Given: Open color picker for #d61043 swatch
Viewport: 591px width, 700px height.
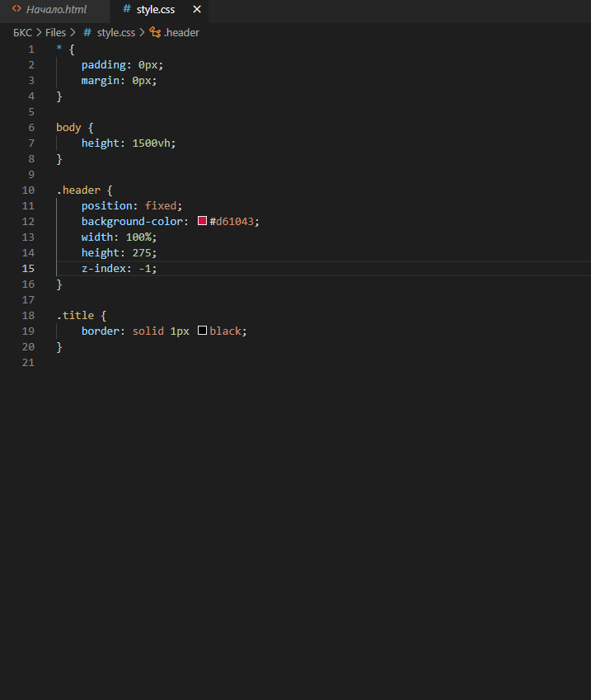Looking at the screenshot, I should (x=202, y=220).
